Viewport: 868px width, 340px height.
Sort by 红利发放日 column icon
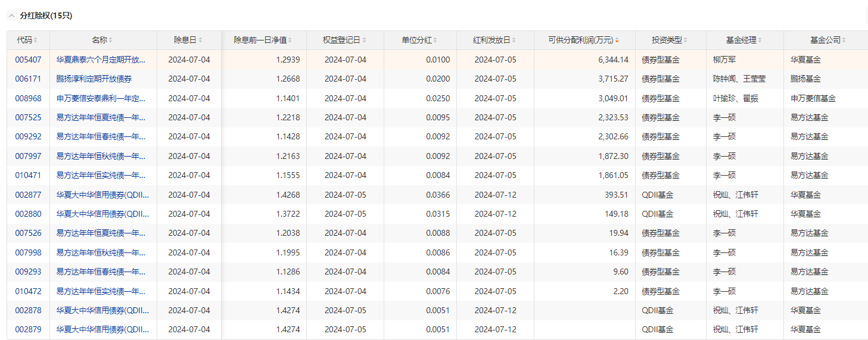pos(514,40)
